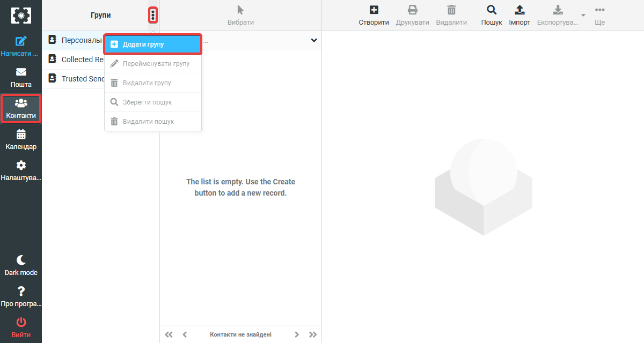
Task: Click the Roundcube logo icon
Action: tap(21, 15)
